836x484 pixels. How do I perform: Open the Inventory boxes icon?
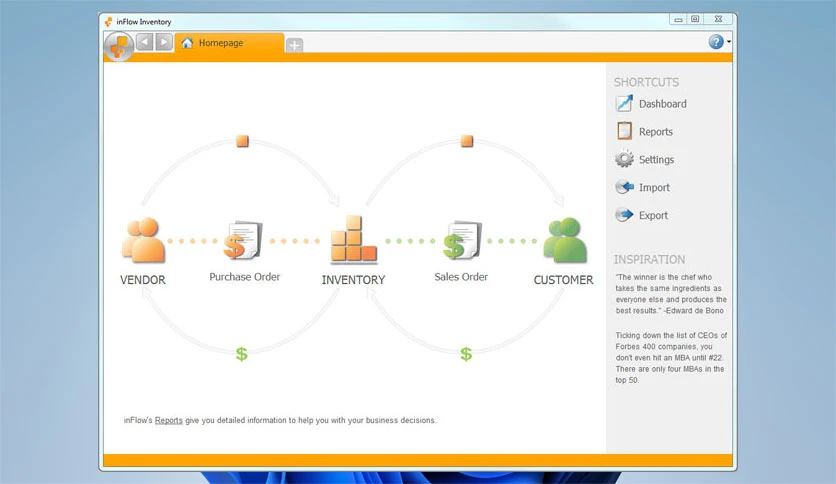(x=353, y=240)
